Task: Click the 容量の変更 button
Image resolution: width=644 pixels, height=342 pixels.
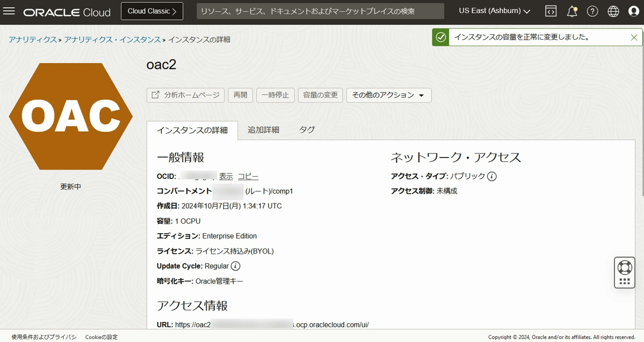Action: pyautogui.click(x=320, y=95)
